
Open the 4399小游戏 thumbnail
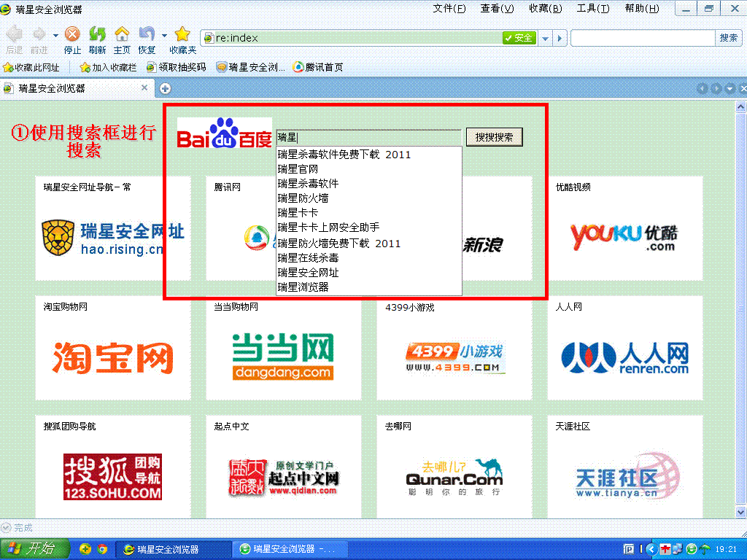[x=454, y=348]
